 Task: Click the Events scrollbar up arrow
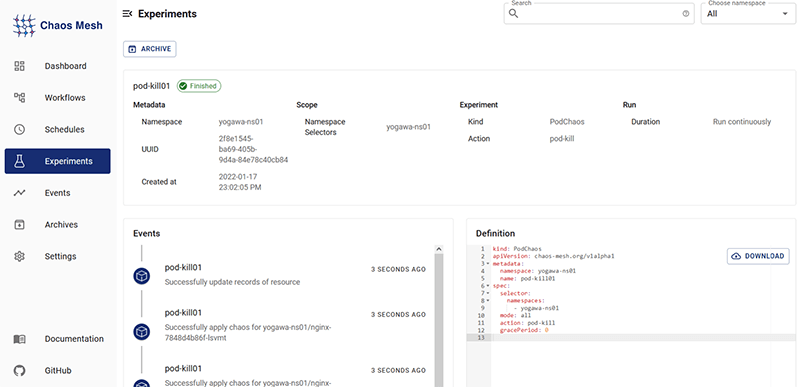pyautogui.click(x=438, y=249)
